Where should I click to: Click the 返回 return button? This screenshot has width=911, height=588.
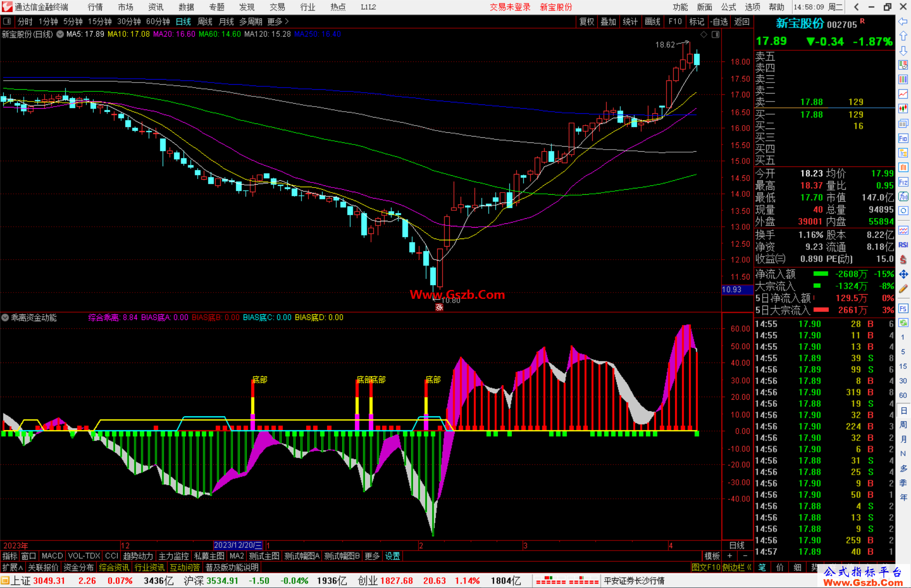click(x=741, y=21)
